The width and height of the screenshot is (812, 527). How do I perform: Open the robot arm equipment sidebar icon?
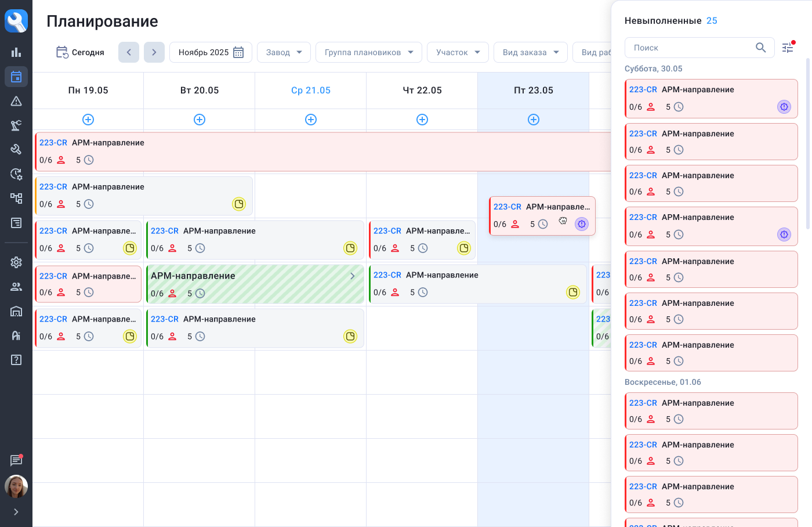16,125
